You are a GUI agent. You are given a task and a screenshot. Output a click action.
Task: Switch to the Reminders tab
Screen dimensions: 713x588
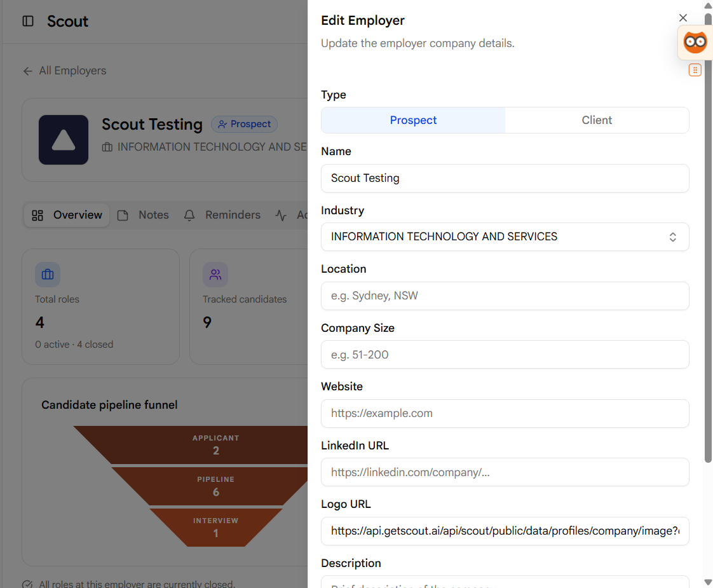222,215
